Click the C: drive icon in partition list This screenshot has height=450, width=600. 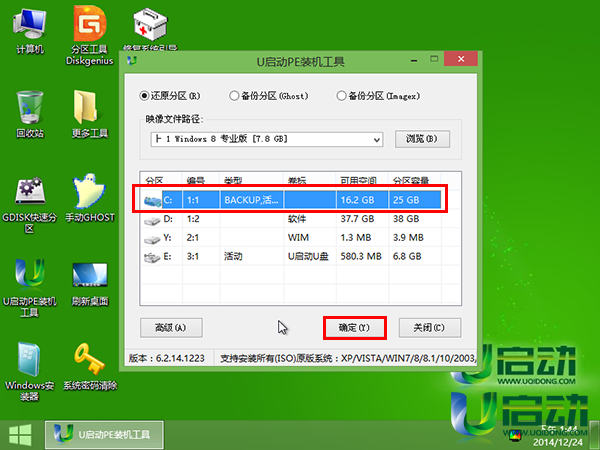(152, 201)
